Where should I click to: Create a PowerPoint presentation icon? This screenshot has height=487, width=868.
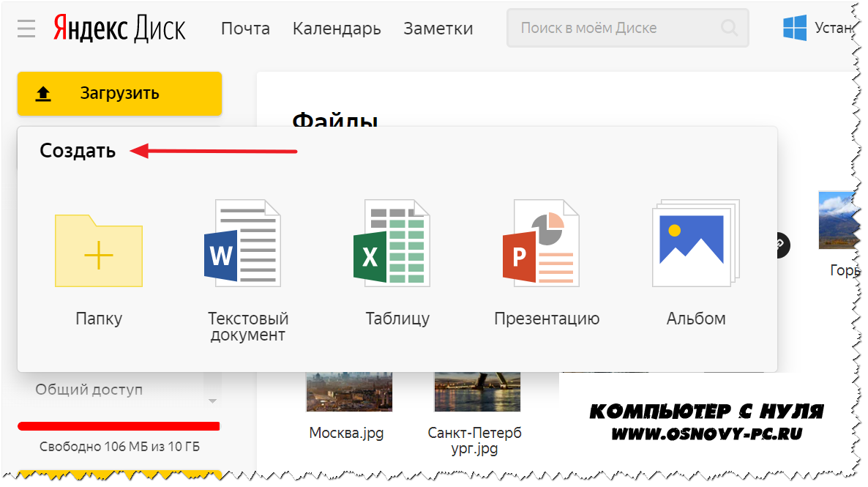click(x=541, y=243)
